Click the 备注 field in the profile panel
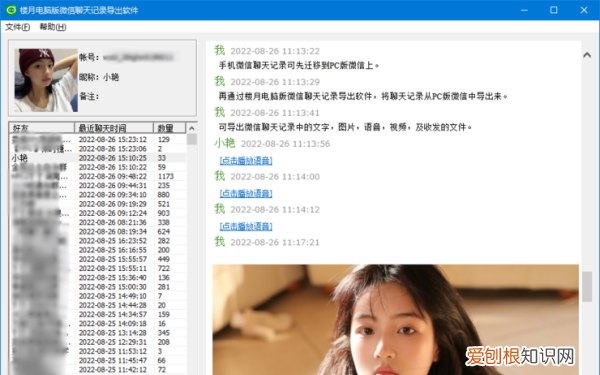 pyautogui.click(x=89, y=96)
